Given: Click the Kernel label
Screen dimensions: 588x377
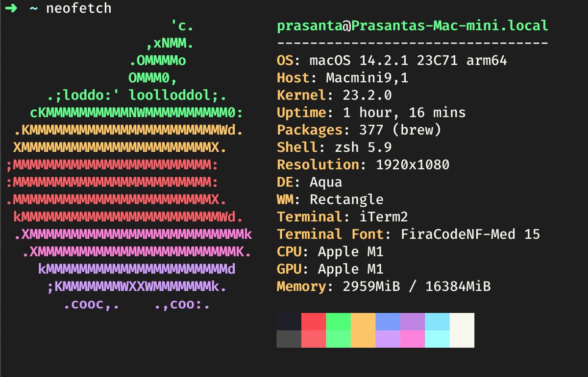Looking at the screenshot, I should coord(301,95).
